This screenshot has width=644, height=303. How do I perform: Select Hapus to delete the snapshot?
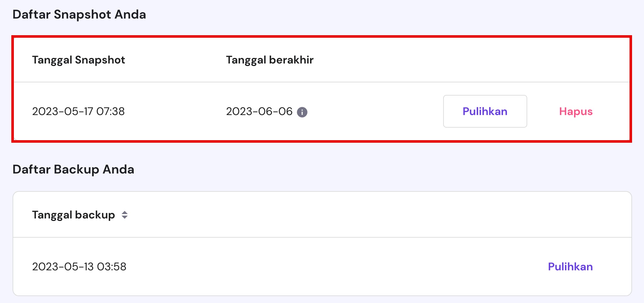(x=576, y=112)
